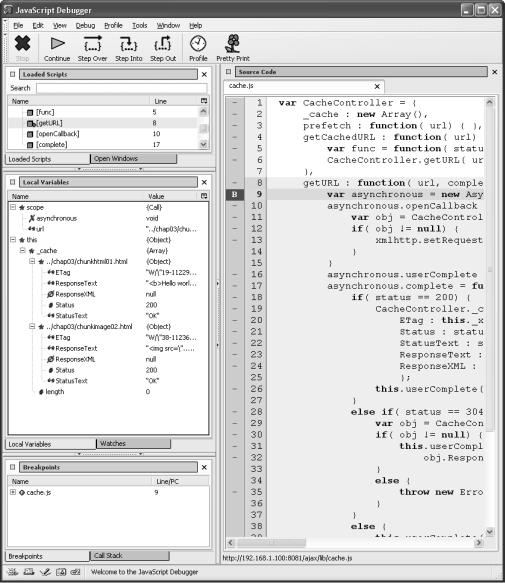Switch to the Call Stack tab
505x583 pixels.
129,555
